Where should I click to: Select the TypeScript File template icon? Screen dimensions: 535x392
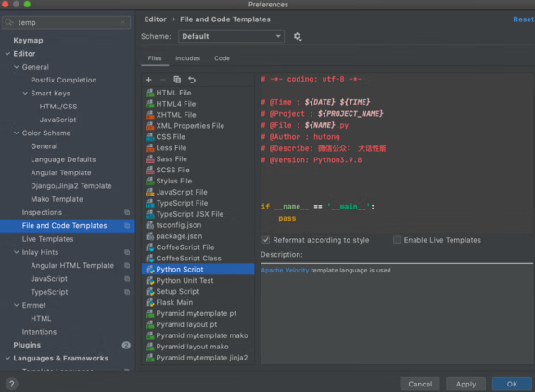pos(150,203)
